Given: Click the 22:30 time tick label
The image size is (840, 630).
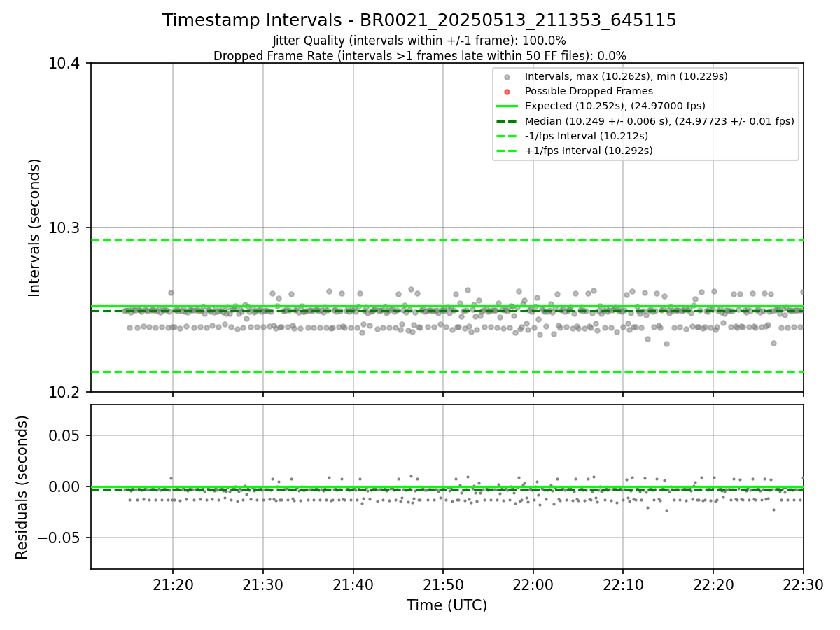Looking at the screenshot, I should tap(803, 584).
